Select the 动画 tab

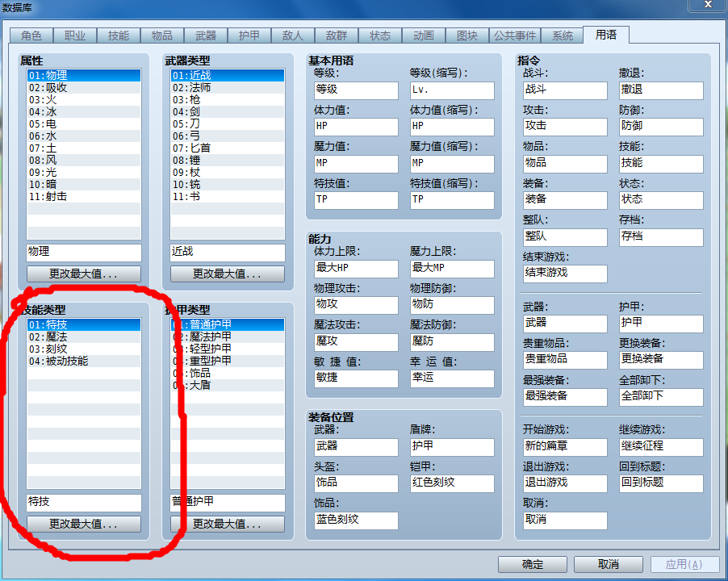[424, 36]
